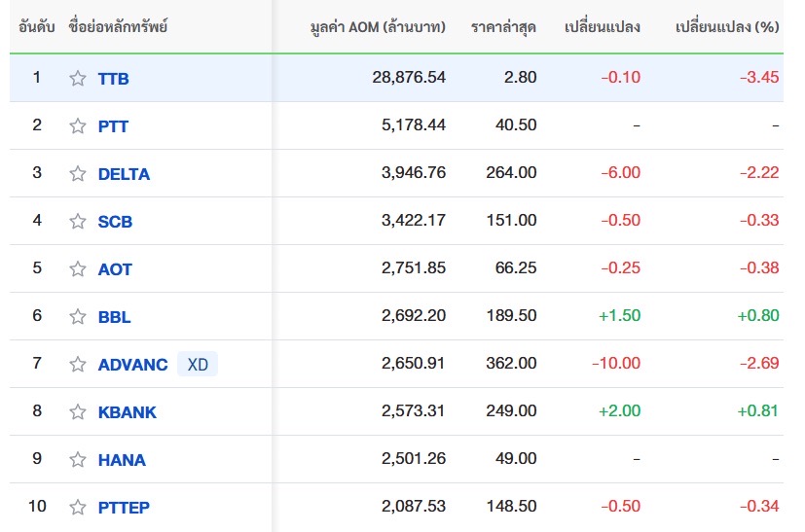Star HANA as favorite
The width and height of the screenshot is (805, 532).
78,460
